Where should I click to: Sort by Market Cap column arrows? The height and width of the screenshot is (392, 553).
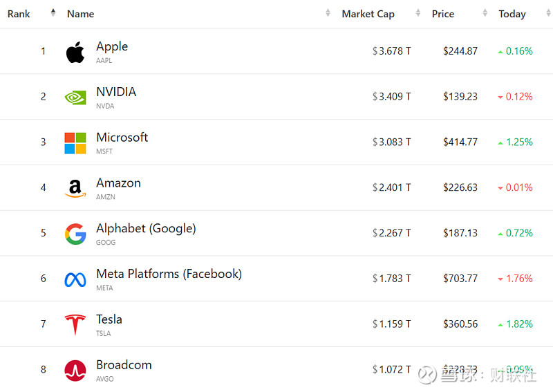coord(418,13)
